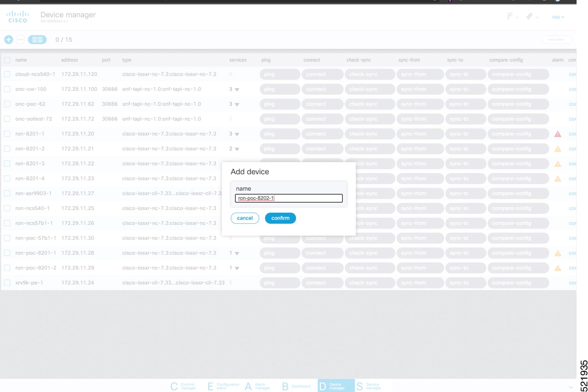Click port 30666 of onc-soltest-72
Screen dimensions: 588x392
pos(109,119)
